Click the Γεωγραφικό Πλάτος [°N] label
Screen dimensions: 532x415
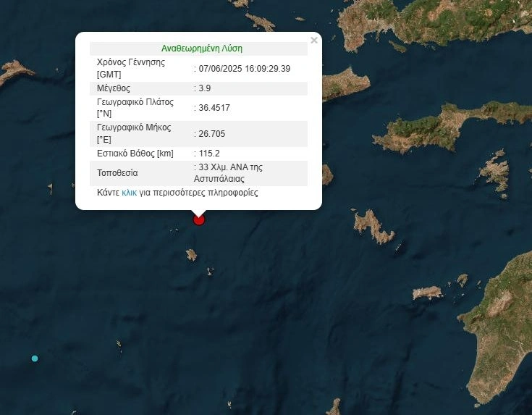(135, 108)
